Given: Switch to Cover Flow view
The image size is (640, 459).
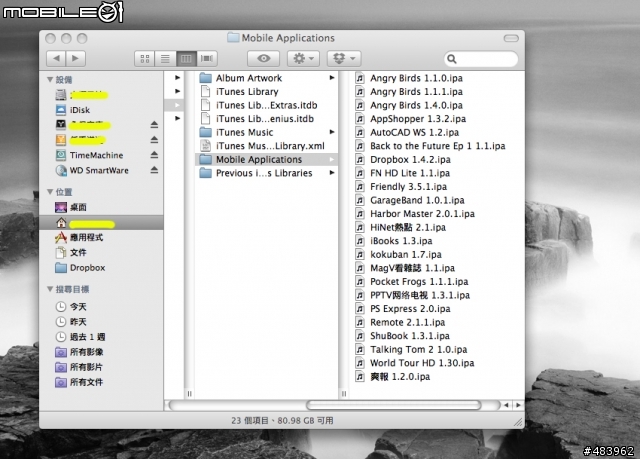Looking at the screenshot, I should click(207, 59).
